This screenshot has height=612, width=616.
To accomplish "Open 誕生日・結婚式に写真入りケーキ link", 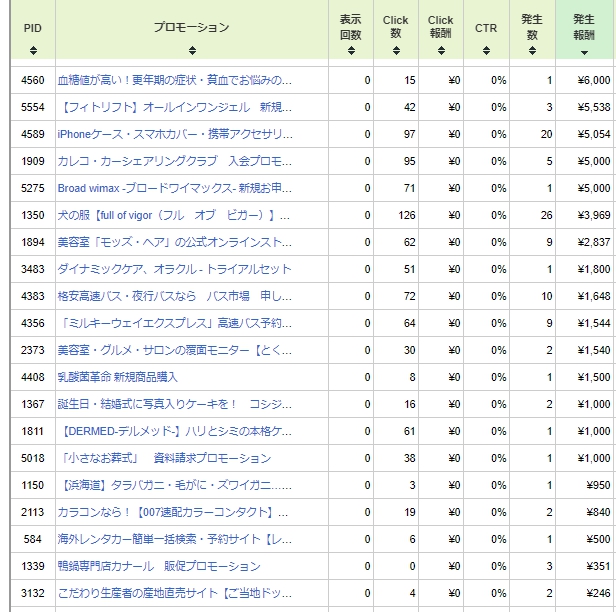I will [x=175, y=404].
